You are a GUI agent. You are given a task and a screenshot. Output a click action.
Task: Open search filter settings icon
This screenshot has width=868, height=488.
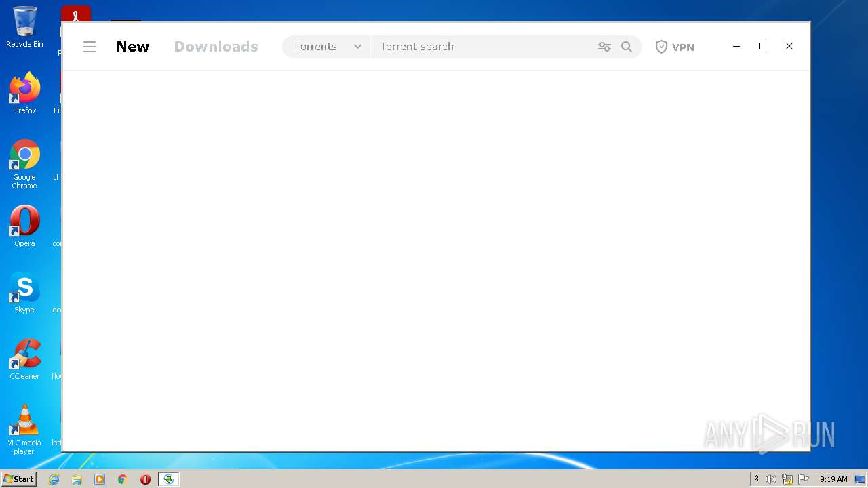pyautogui.click(x=604, y=47)
